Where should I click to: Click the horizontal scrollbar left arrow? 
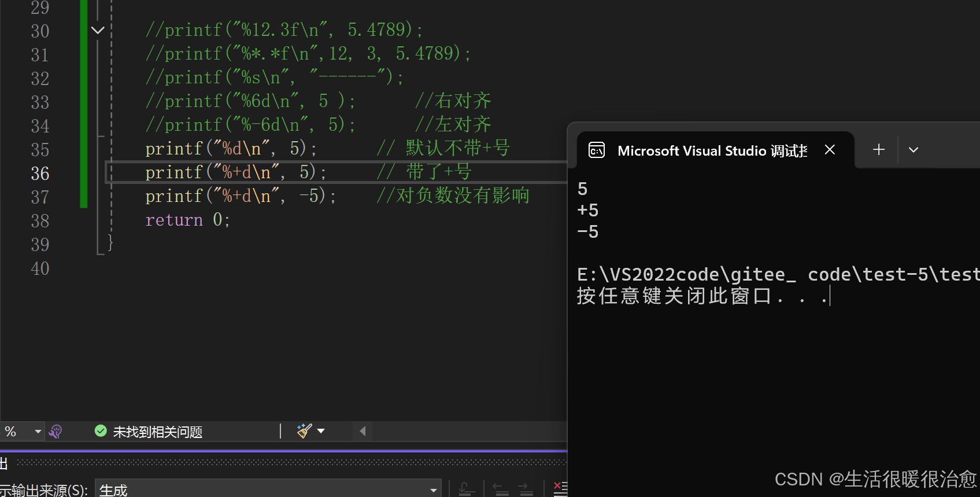[x=363, y=431]
